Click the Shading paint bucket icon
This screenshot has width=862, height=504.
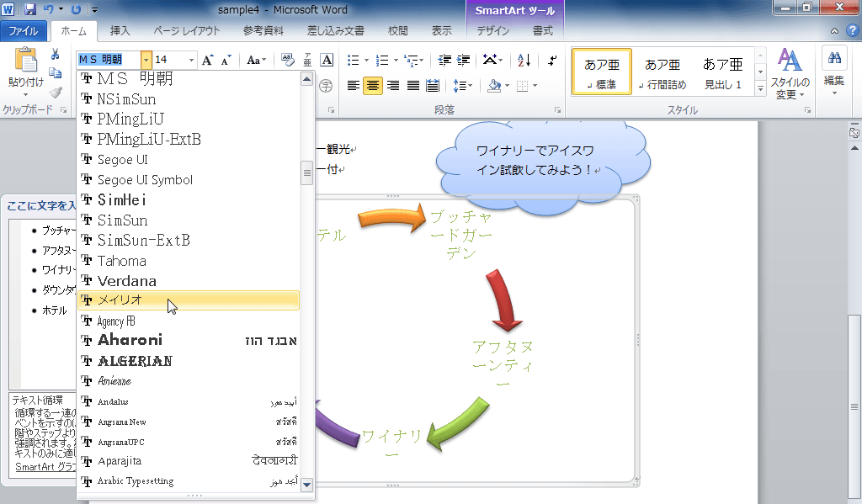click(493, 86)
